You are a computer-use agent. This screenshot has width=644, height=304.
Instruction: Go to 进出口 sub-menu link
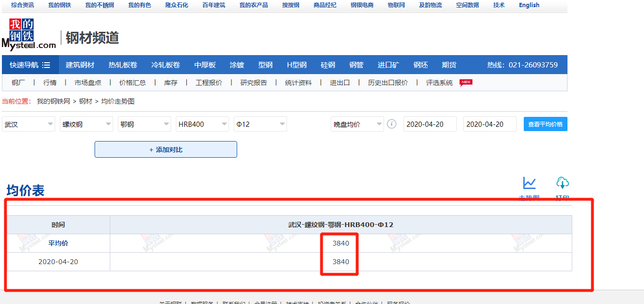tap(340, 83)
